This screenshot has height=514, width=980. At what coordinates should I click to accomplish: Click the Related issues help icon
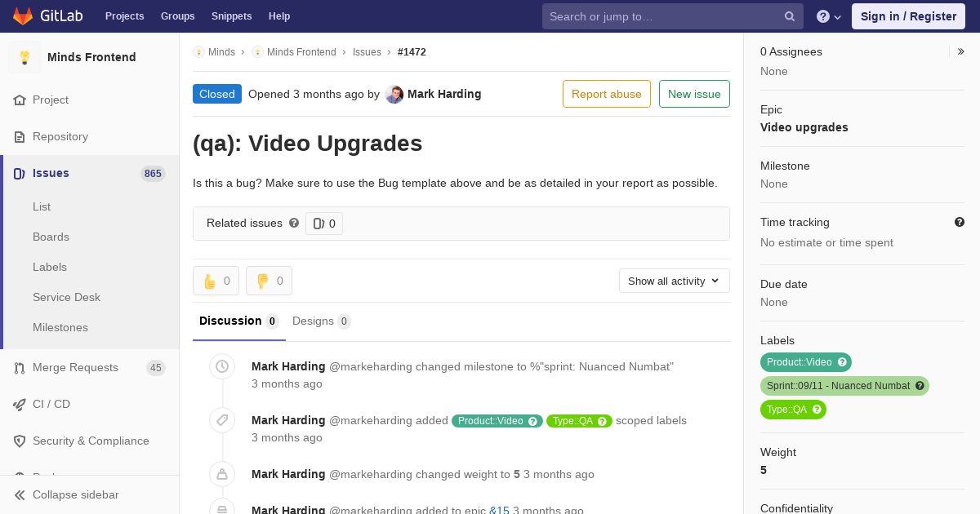294,223
